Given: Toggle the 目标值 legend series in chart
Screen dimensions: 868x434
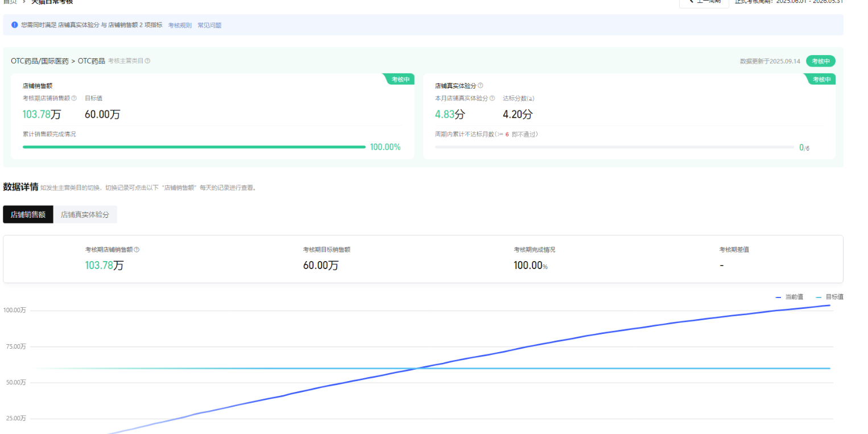Looking at the screenshot, I should coord(829,297).
